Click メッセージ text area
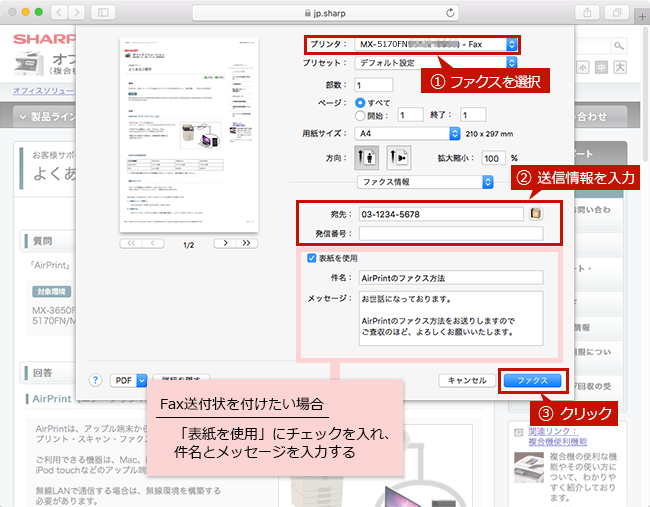Image resolution: width=650 pixels, height=507 pixels. pos(451,318)
